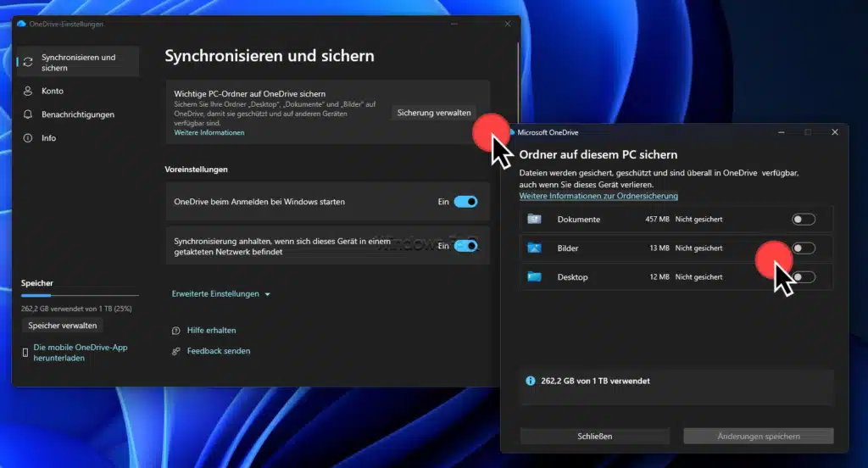Open the Info section
This screenshot has width=868, height=468.
(x=77, y=138)
